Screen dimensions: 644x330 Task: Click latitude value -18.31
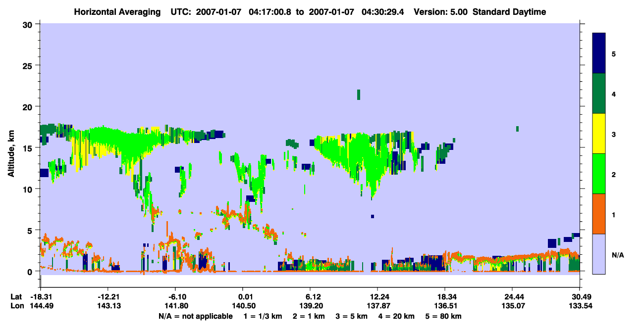(40, 297)
